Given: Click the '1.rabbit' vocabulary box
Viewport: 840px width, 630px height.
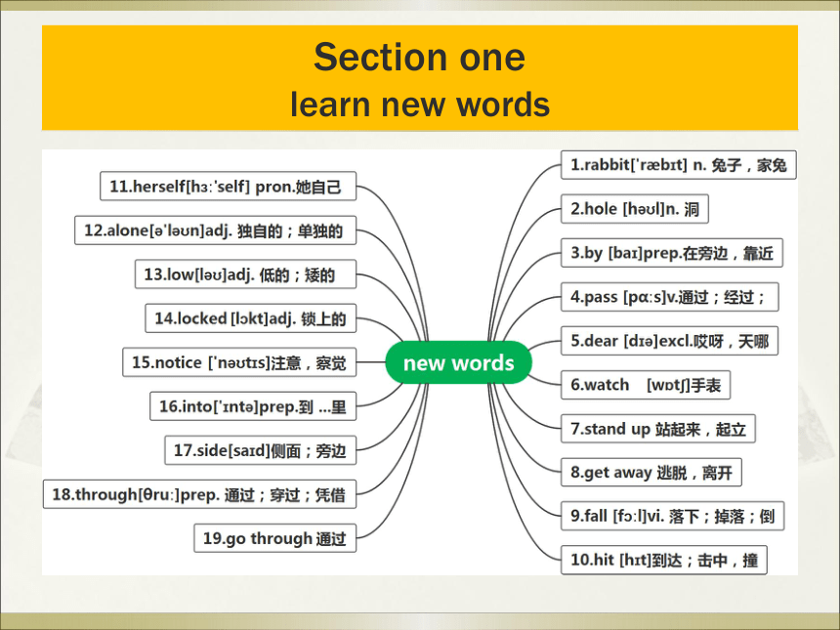Looking at the screenshot, I should point(678,164).
